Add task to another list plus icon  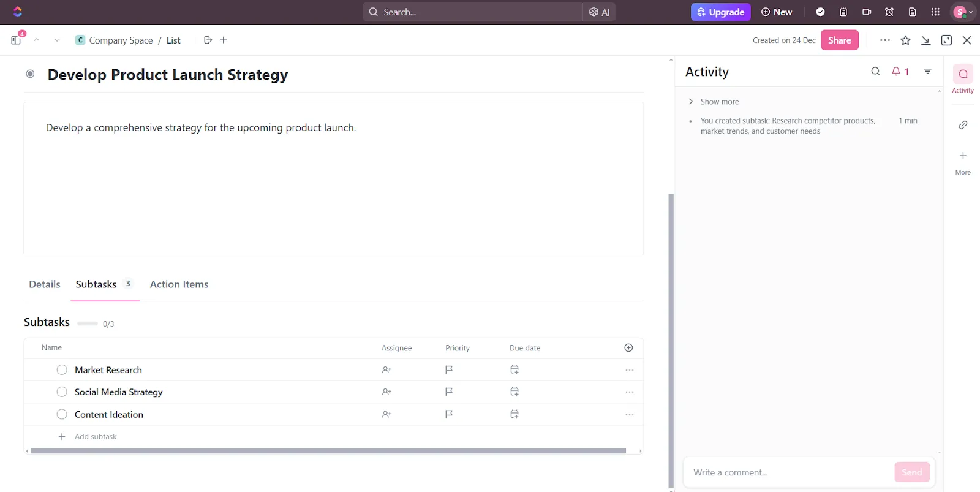pyautogui.click(x=224, y=40)
